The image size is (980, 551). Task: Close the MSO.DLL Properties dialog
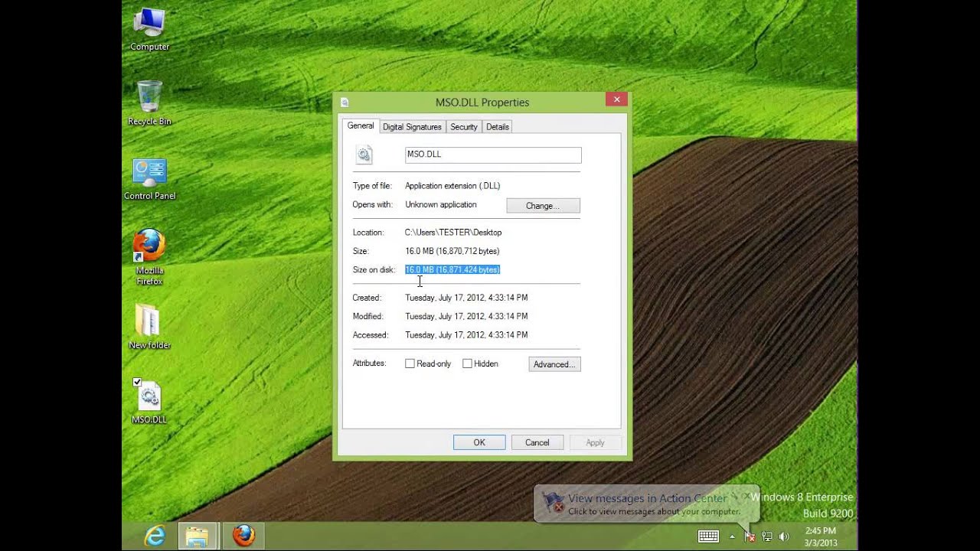[616, 99]
